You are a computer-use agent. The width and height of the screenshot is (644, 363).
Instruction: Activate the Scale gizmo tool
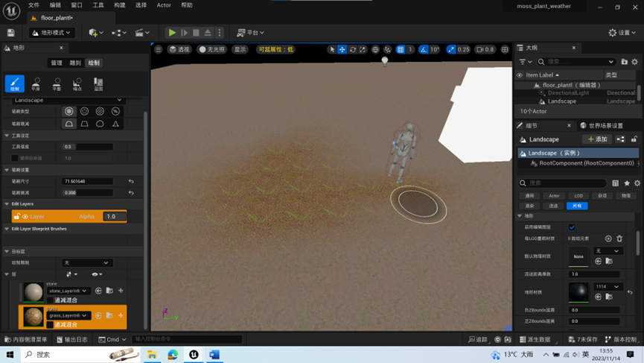click(x=363, y=49)
